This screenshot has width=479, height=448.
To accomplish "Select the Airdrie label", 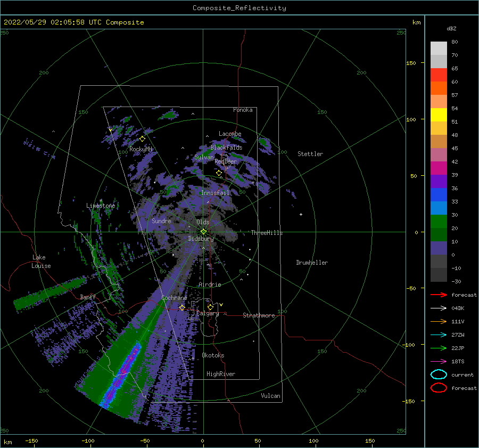I will click(x=210, y=284).
